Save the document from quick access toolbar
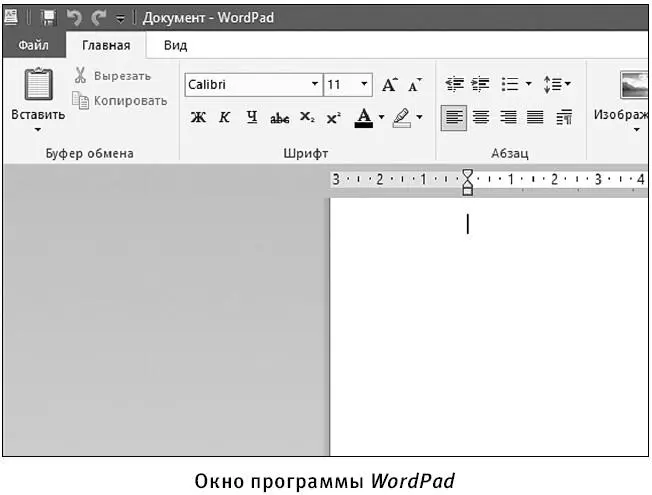This screenshot has height=495, width=652. point(48,18)
